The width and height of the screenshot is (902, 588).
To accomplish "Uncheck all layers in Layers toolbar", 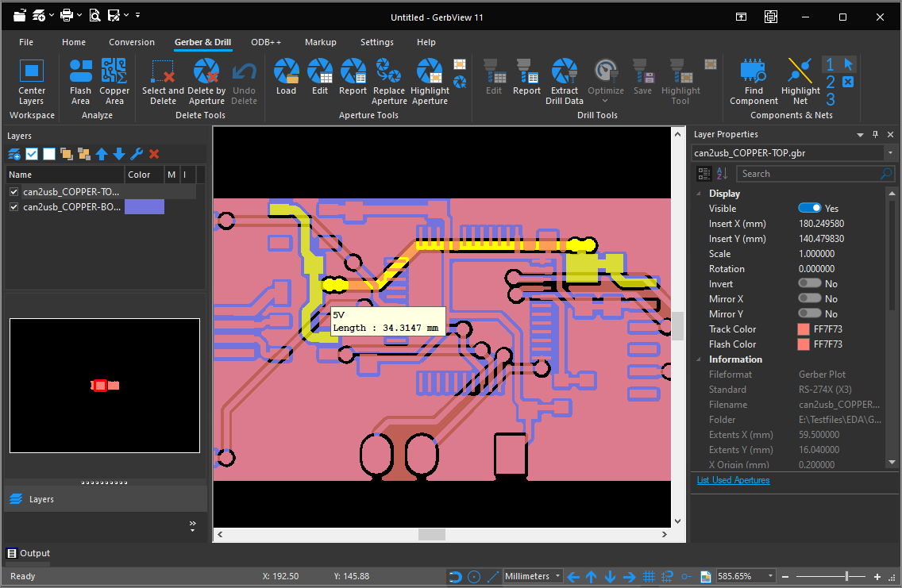I will coord(49,154).
